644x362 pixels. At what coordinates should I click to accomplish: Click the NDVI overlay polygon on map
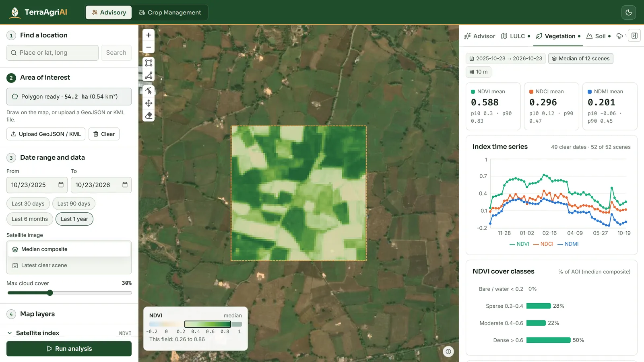(x=299, y=193)
